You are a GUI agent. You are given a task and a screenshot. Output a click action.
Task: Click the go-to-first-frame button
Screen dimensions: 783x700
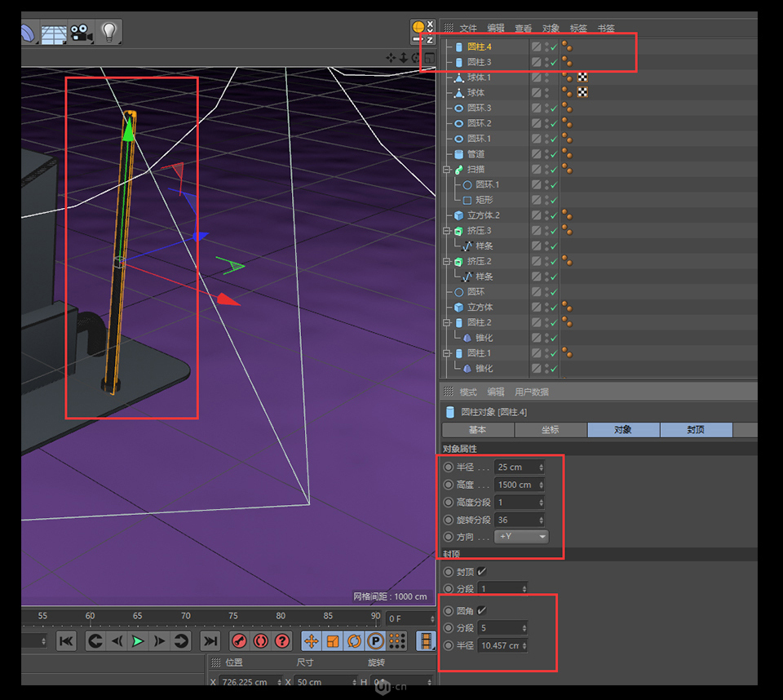[x=66, y=641]
